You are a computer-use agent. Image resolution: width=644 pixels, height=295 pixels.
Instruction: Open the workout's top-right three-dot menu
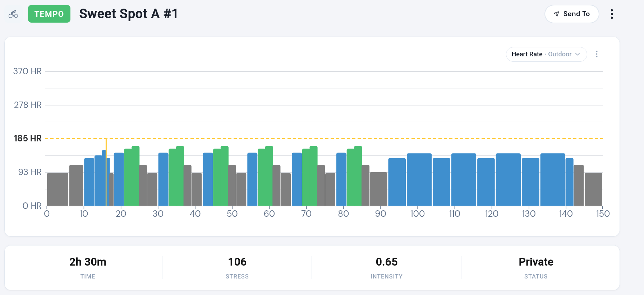pyautogui.click(x=612, y=14)
